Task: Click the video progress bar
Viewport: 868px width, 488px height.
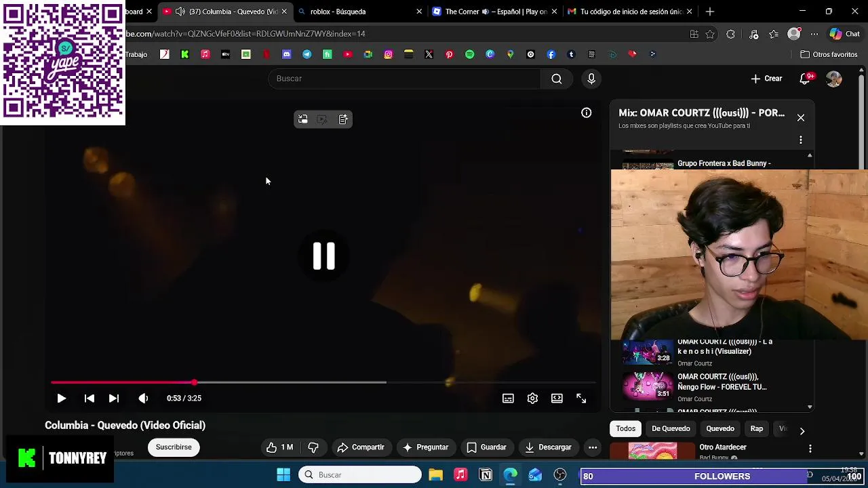Action: [x=323, y=383]
